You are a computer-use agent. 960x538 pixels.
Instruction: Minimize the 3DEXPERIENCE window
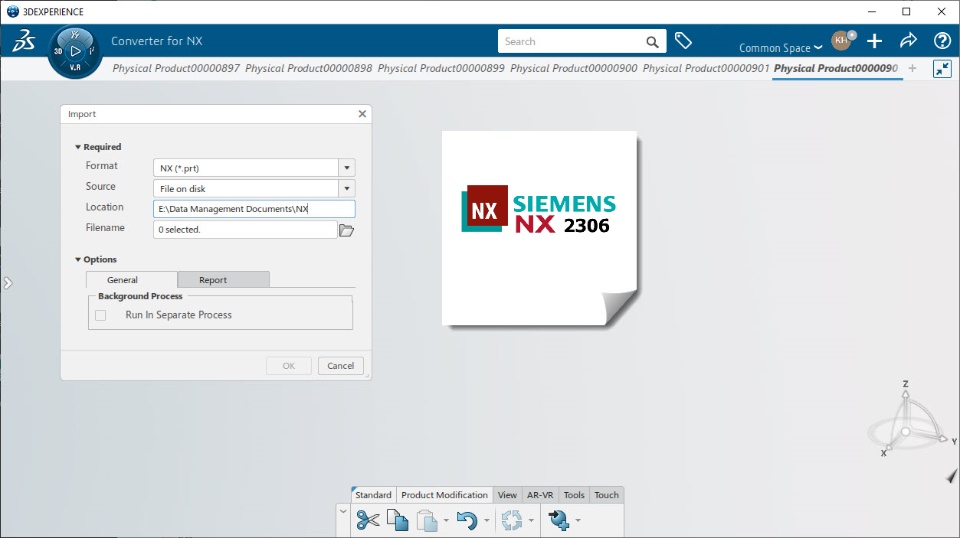pos(872,12)
